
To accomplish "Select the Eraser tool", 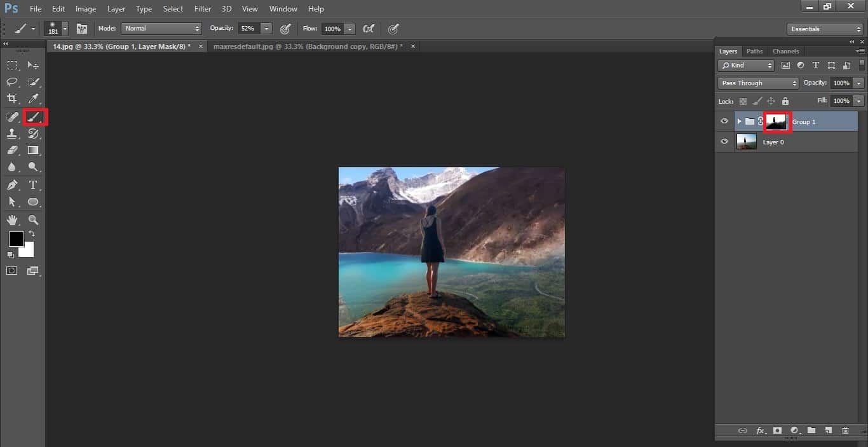I will [x=13, y=150].
